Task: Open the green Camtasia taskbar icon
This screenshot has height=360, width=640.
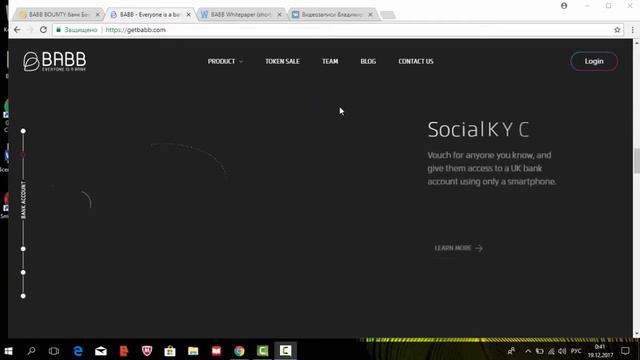Action: pos(262,351)
